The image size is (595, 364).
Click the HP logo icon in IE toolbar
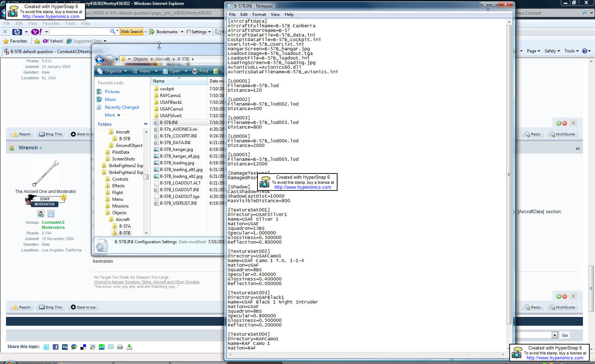tap(17, 32)
